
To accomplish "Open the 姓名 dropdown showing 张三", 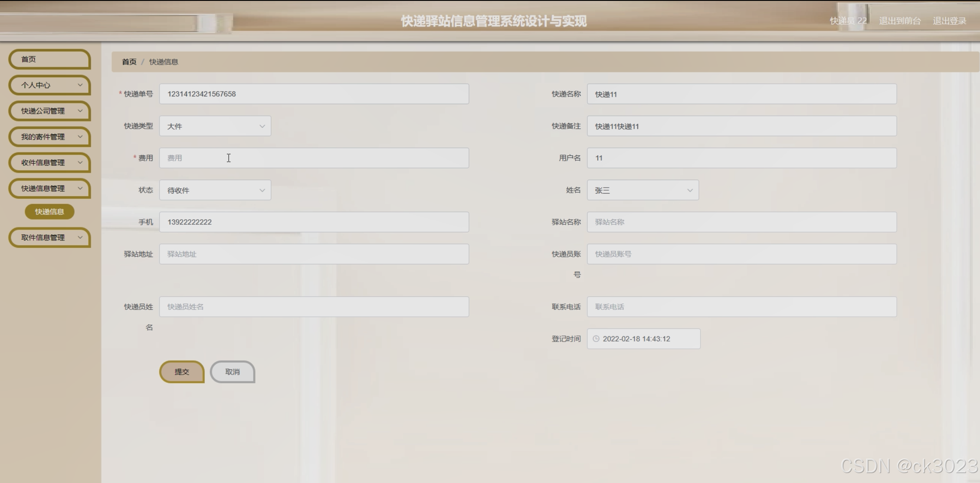I will pyautogui.click(x=642, y=190).
